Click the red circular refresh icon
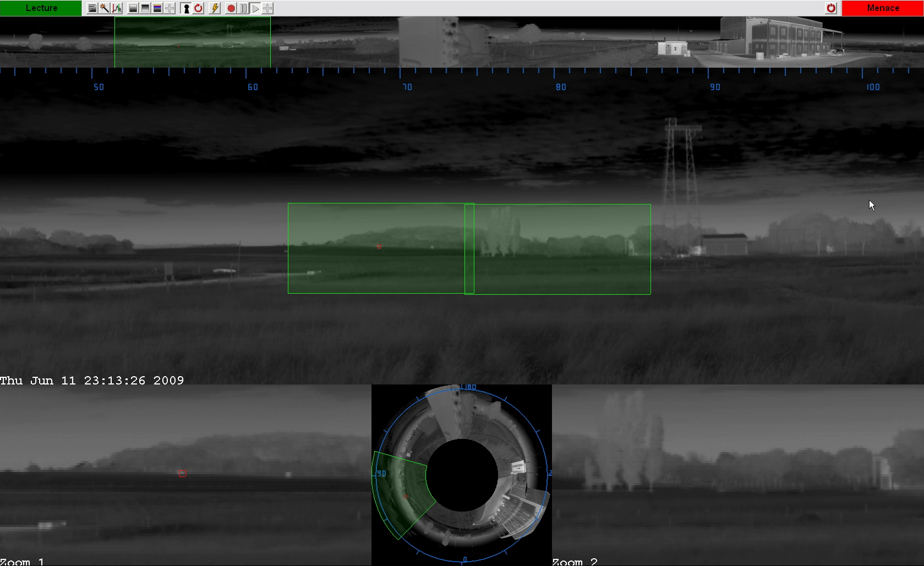This screenshot has height=566, width=924. click(x=198, y=8)
